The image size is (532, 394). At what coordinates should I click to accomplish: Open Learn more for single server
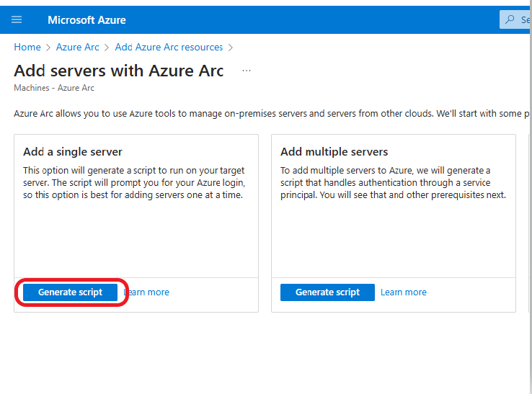tap(146, 292)
